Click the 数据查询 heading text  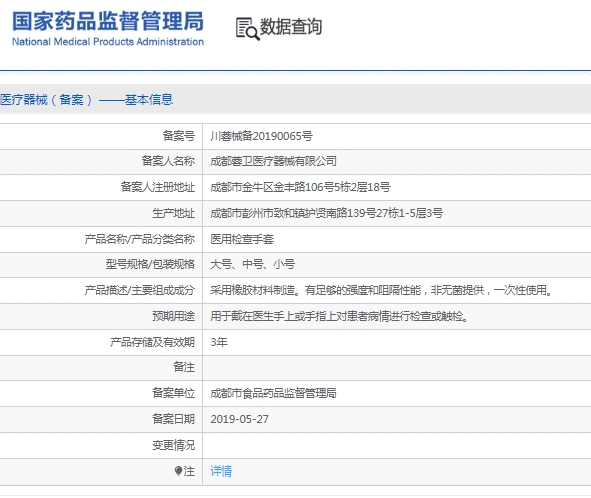tap(291, 27)
